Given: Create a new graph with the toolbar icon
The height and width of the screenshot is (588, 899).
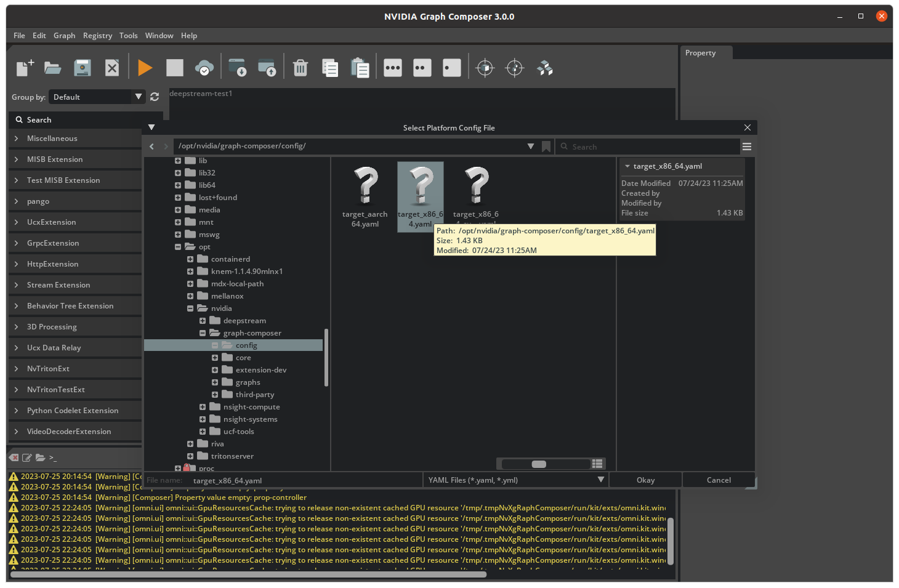Looking at the screenshot, I should coord(25,68).
